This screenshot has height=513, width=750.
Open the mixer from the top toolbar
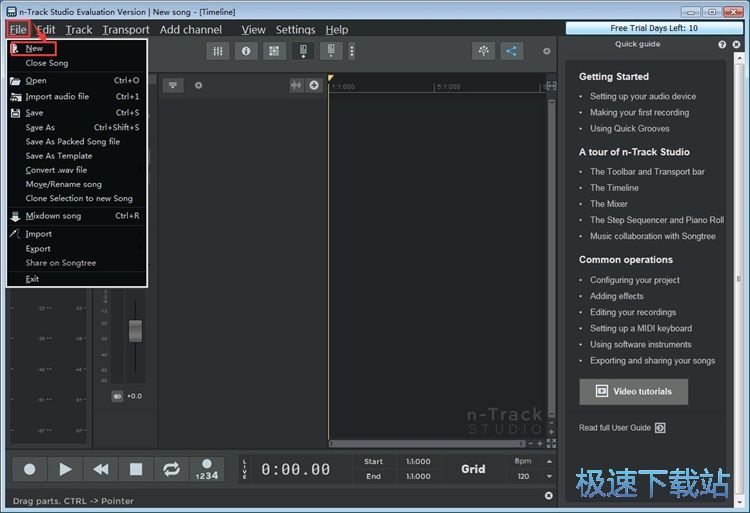[x=219, y=51]
